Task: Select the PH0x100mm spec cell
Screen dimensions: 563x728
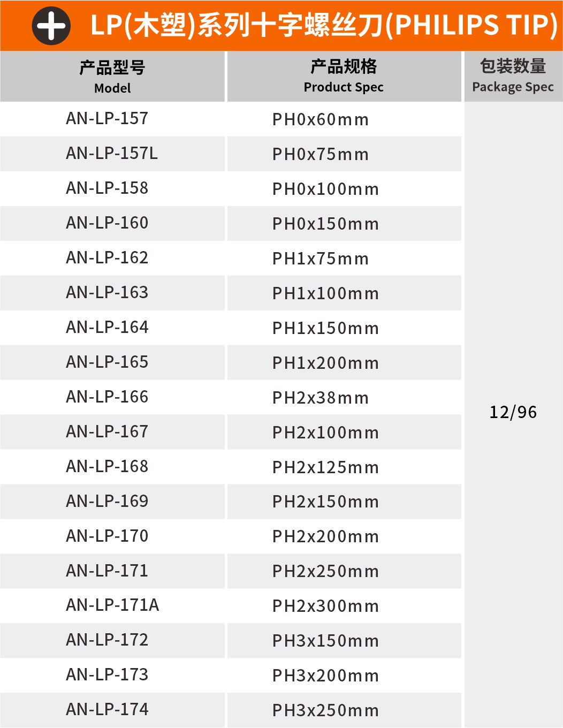Action: pyautogui.click(x=325, y=189)
